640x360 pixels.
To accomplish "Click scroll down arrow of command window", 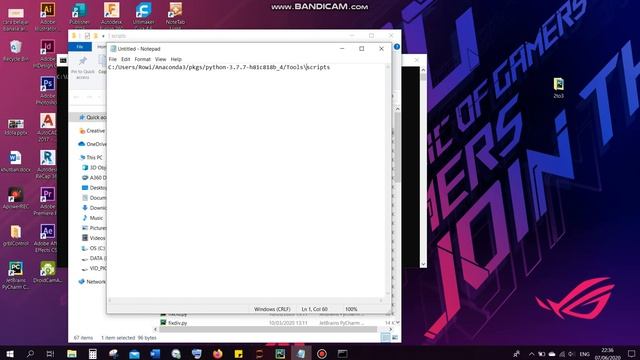I will tap(423, 264).
